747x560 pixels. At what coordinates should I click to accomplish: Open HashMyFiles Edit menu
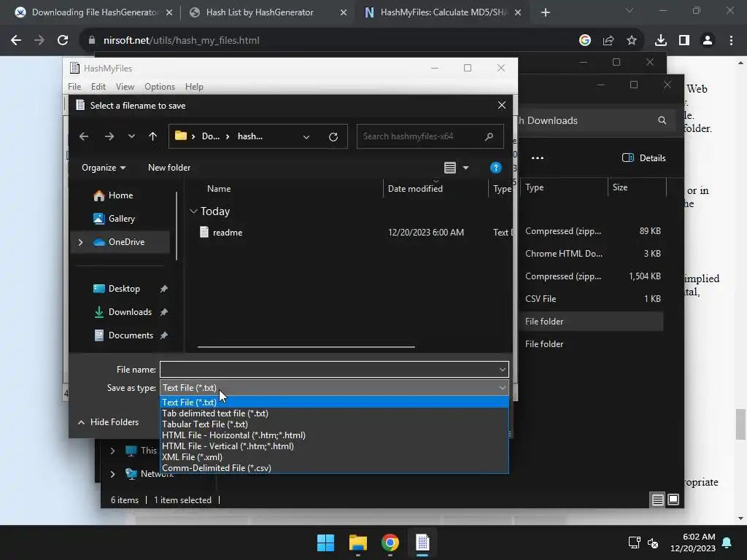[98, 87]
